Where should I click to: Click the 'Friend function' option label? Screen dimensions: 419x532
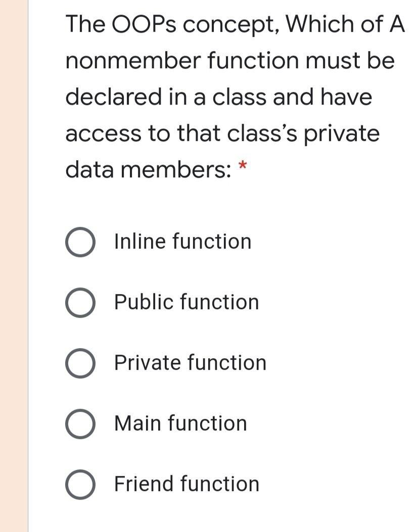tap(187, 483)
